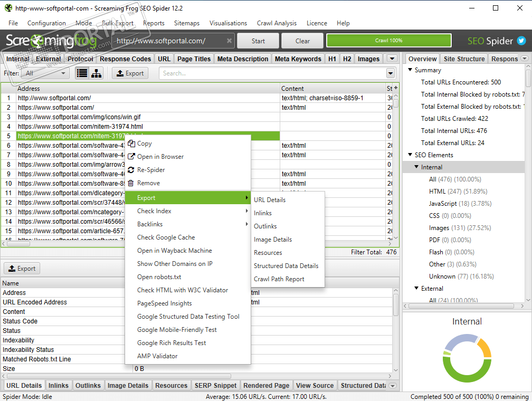Click the Internal donut chart
Screen dimensions: 532x401
coord(467,358)
